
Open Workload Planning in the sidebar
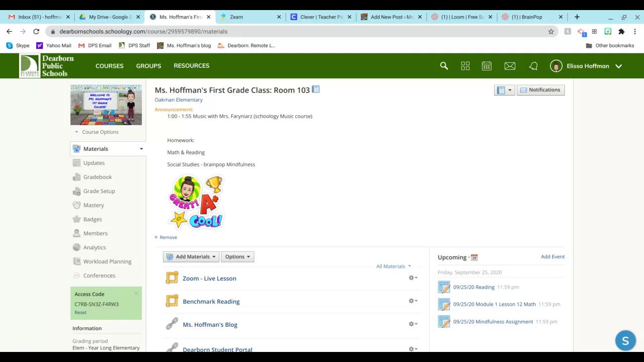pyautogui.click(x=107, y=261)
